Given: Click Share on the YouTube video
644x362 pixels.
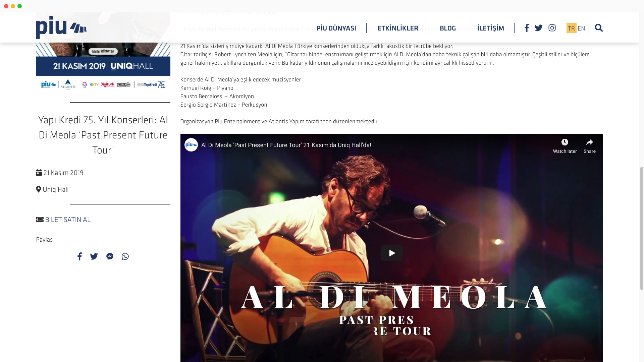Looking at the screenshot, I should pos(590,146).
